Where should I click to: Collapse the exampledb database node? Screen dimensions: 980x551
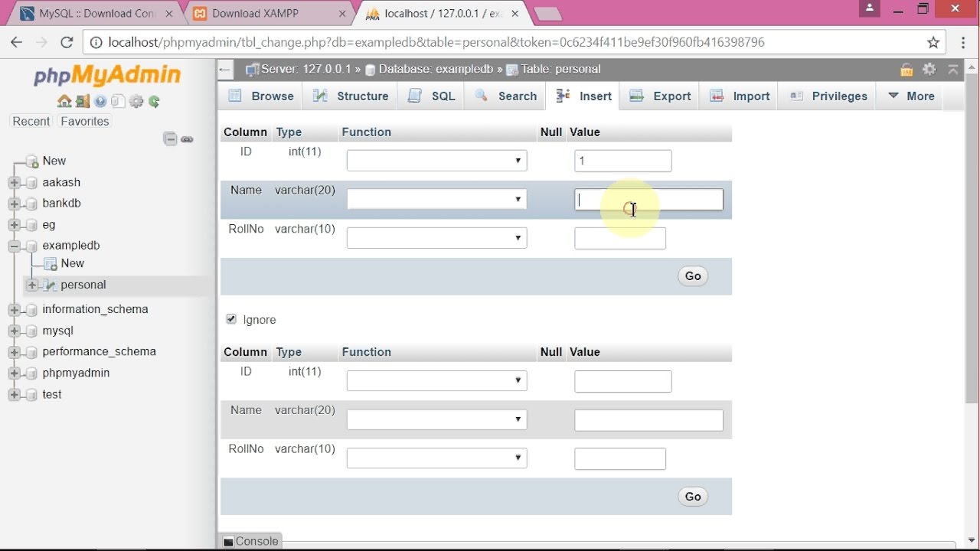(x=14, y=246)
